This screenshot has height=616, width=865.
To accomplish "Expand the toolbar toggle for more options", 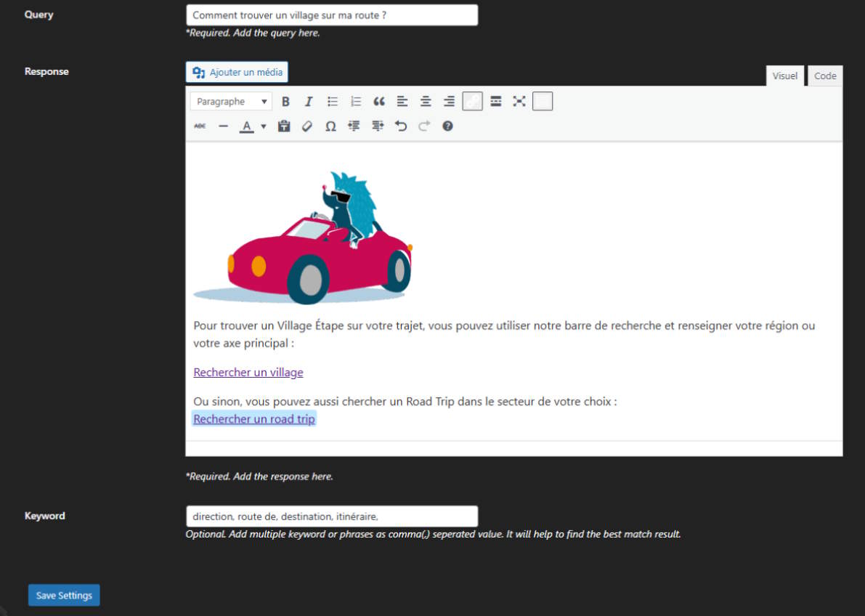I will (542, 101).
